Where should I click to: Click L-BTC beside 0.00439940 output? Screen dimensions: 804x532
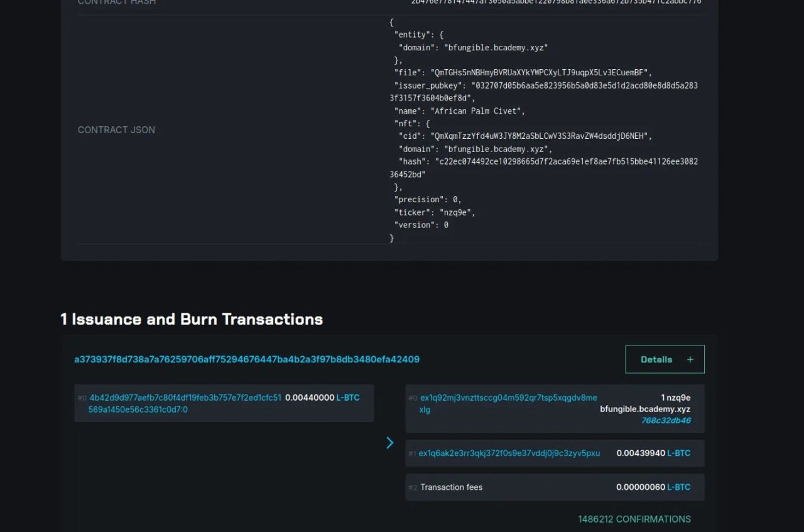(678, 453)
